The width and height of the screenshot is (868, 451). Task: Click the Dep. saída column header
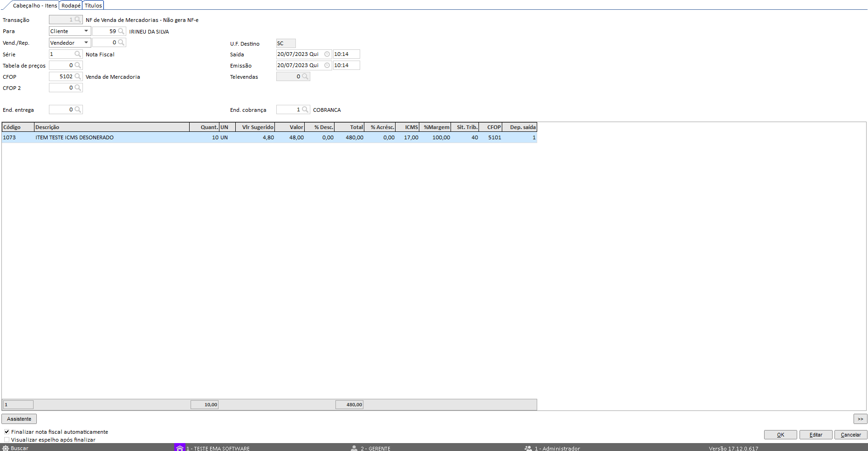520,127
